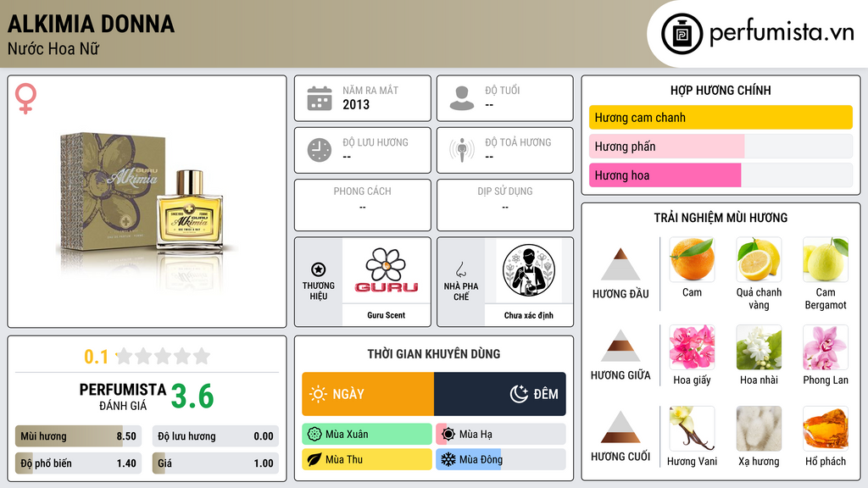This screenshot has width=868, height=488.
Task: Click the yellow 0.1 user rating
Action: tap(97, 357)
